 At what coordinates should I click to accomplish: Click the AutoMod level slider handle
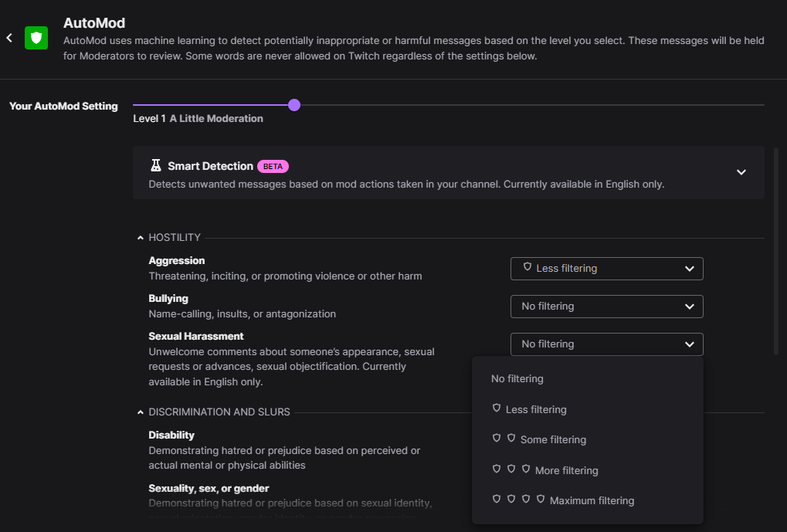click(293, 104)
